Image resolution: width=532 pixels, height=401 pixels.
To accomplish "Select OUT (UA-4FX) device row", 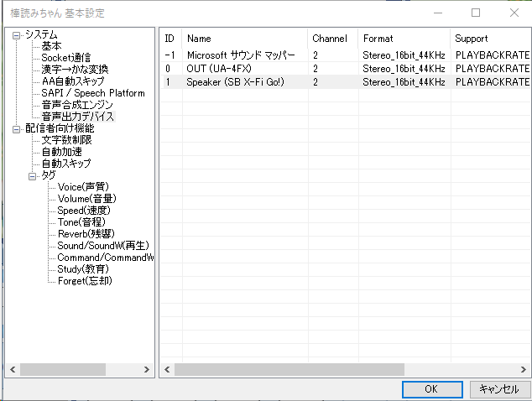I will (x=217, y=69).
